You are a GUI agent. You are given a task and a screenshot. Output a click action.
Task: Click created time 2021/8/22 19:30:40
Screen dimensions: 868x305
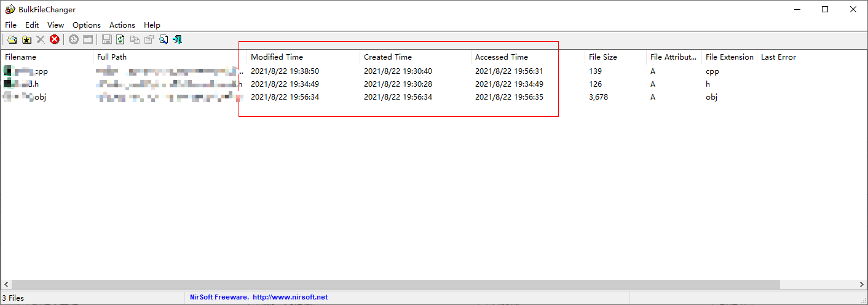pyautogui.click(x=398, y=71)
